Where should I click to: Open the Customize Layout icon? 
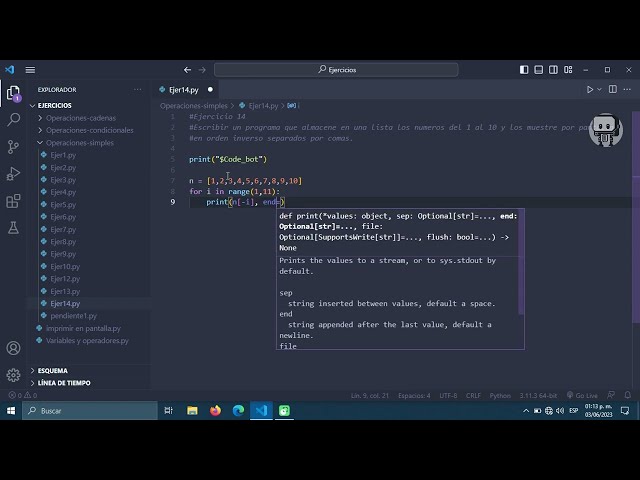coord(568,70)
